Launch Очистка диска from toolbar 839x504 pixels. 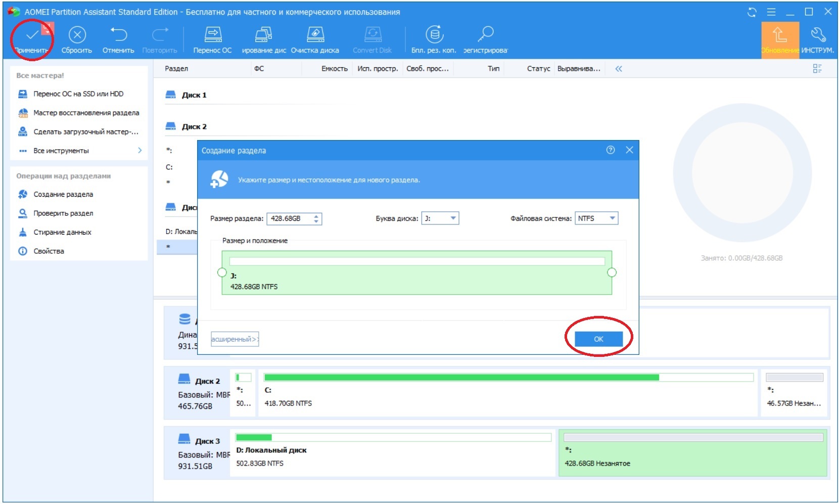click(x=315, y=40)
